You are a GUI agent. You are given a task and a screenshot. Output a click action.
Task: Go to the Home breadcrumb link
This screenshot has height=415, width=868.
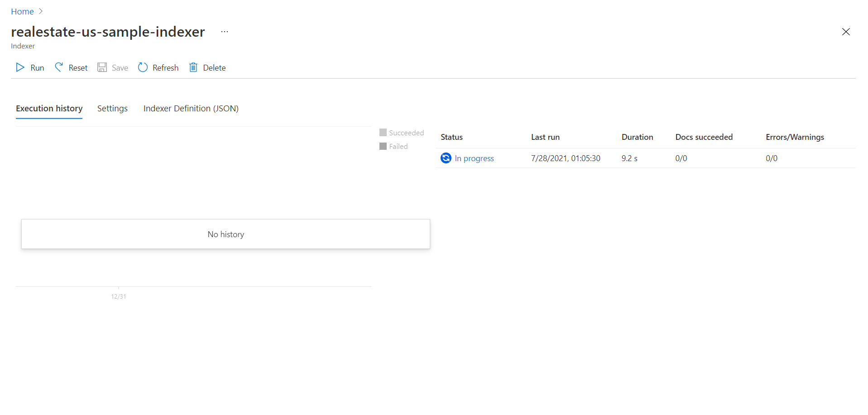(x=22, y=12)
